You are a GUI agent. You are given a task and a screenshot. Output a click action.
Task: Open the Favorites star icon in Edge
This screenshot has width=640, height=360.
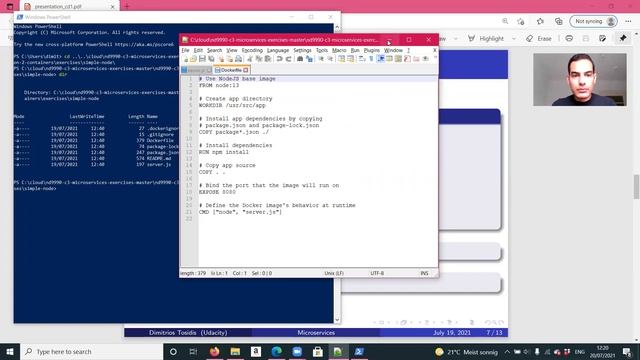pos(540,21)
